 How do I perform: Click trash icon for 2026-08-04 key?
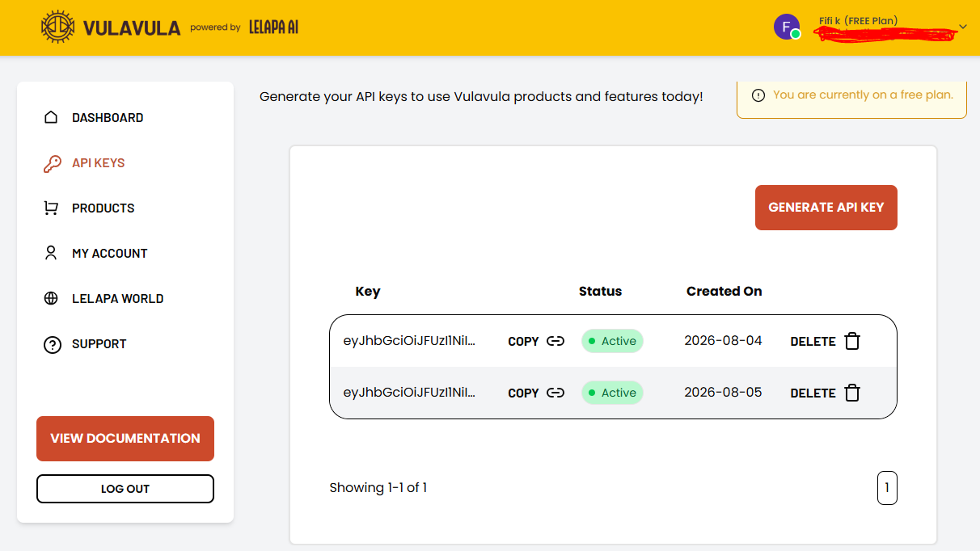pyautogui.click(x=852, y=341)
